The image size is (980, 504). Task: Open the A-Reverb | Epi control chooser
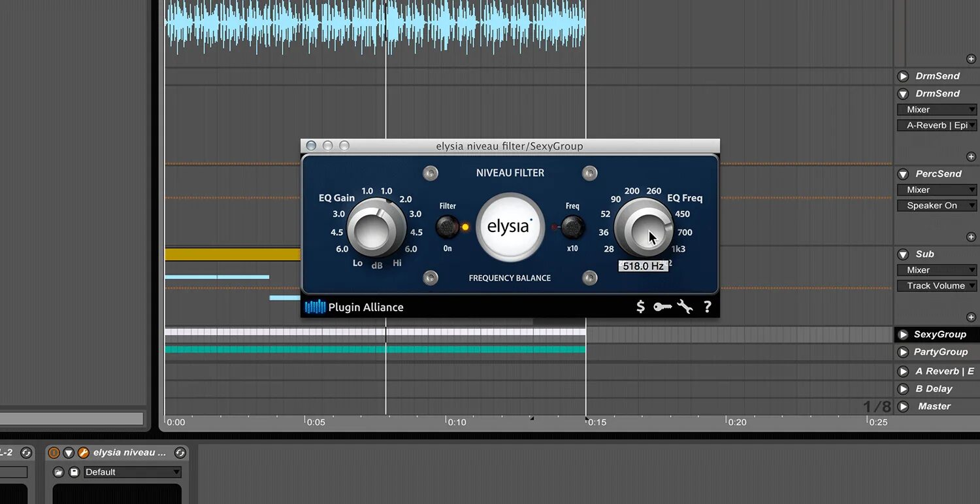[x=937, y=126]
